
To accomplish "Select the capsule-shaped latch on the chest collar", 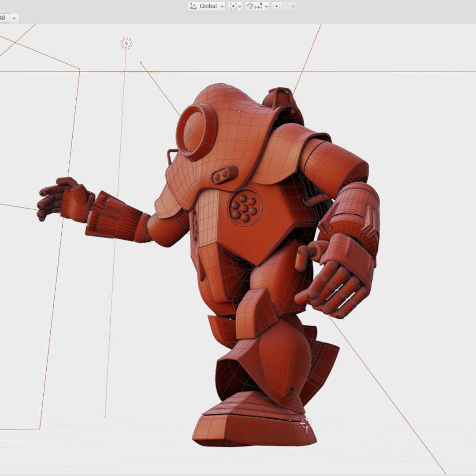I will coord(225,174).
